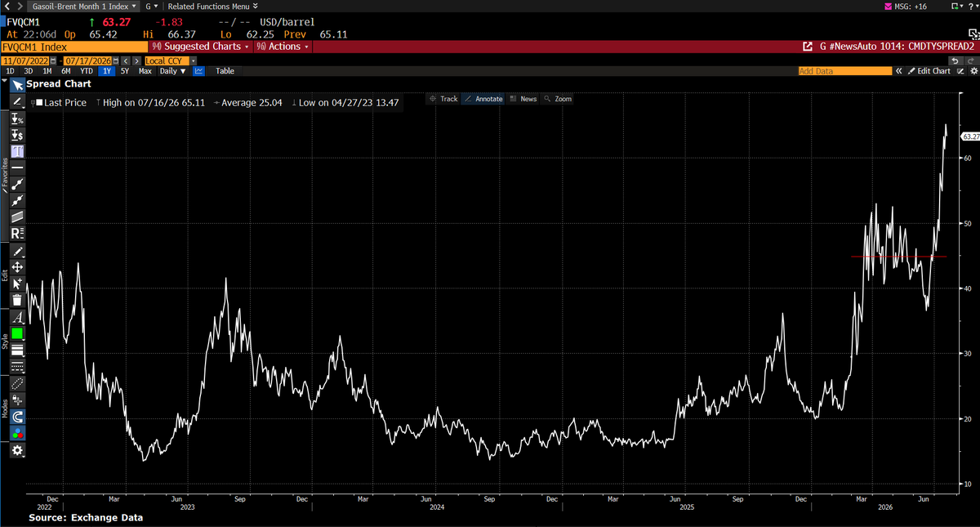
Task: Select the 1Y range tab
Action: pos(107,71)
